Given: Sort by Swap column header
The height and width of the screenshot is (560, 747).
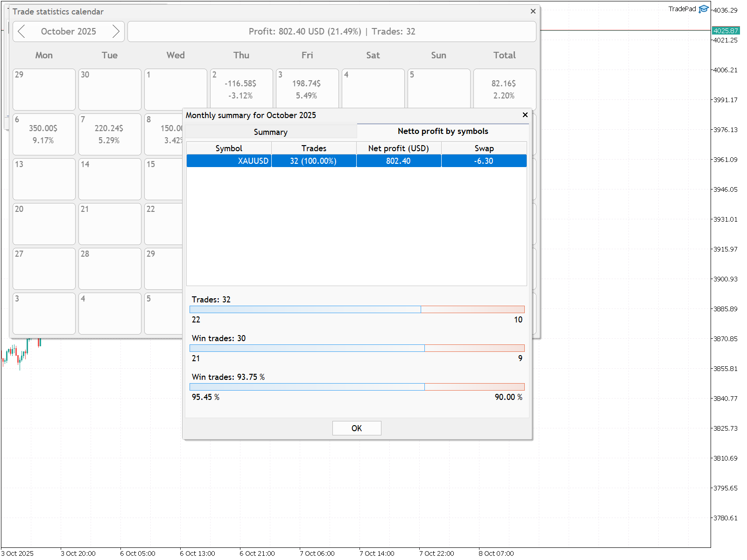Looking at the screenshot, I should 484,148.
